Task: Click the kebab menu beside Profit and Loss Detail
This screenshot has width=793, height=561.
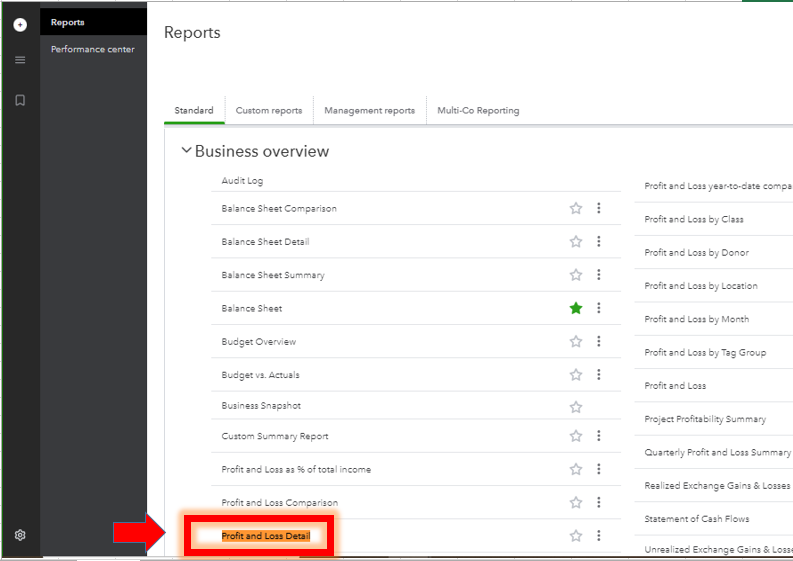Action: (599, 535)
